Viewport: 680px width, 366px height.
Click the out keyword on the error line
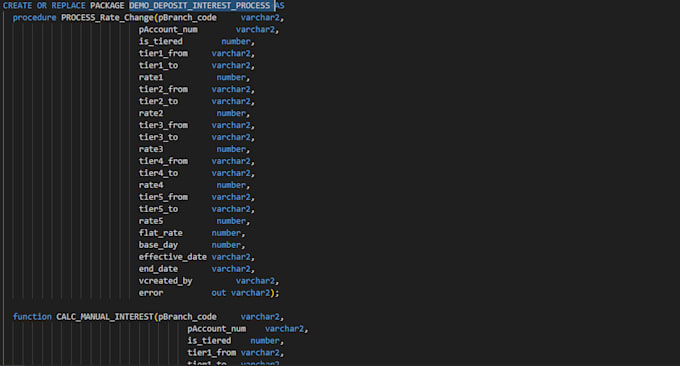[x=219, y=293]
